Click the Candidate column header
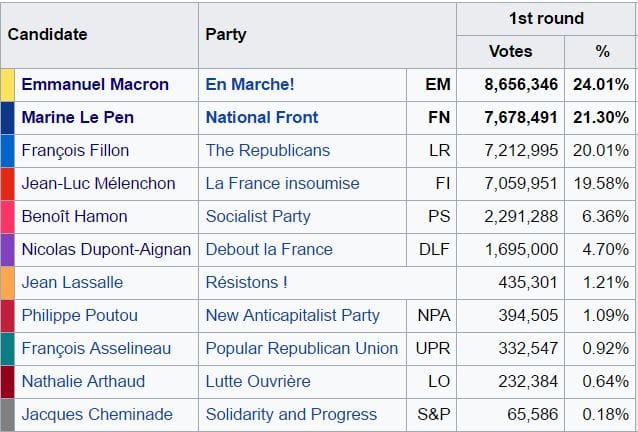This screenshot has width=638, height=432. [47, 34]
